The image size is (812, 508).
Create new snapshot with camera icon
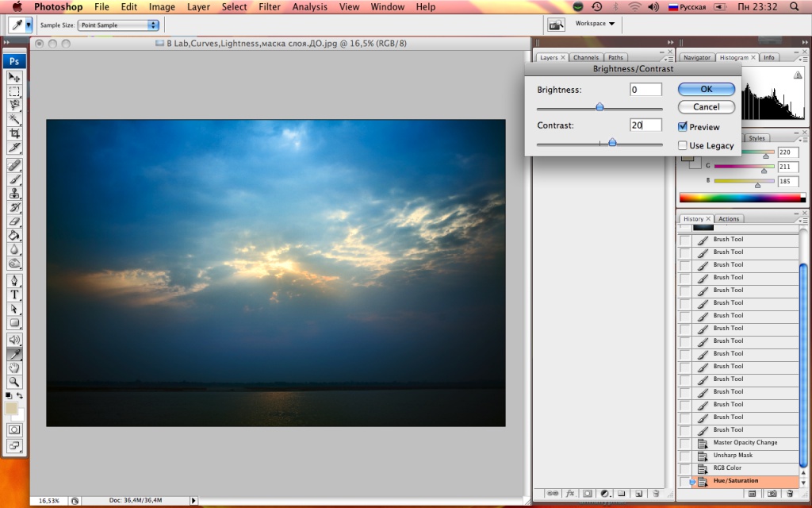coord(771,494)
